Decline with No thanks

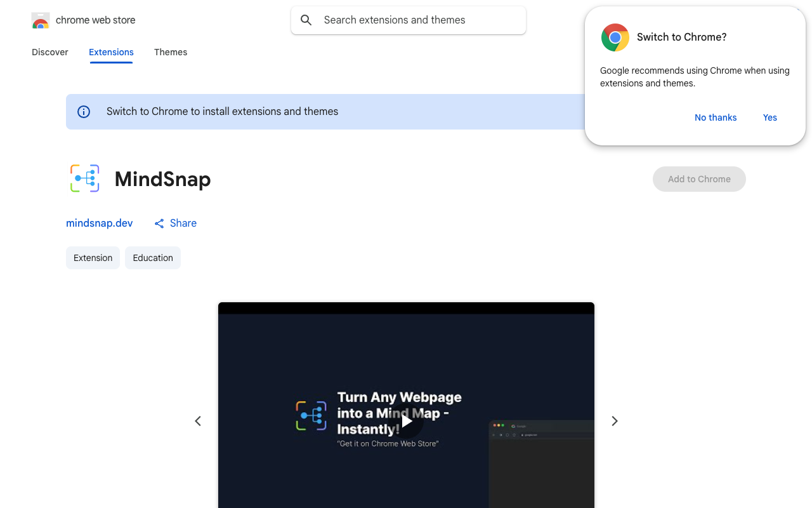716,117
